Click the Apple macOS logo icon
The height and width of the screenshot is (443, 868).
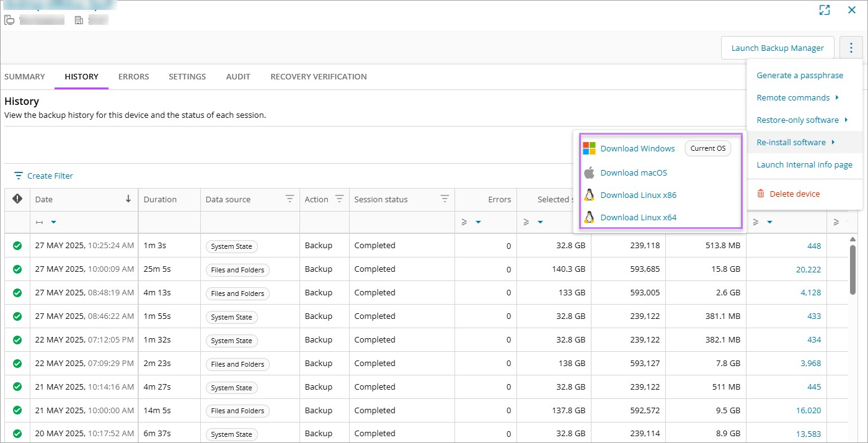click(x=589, y=172)
